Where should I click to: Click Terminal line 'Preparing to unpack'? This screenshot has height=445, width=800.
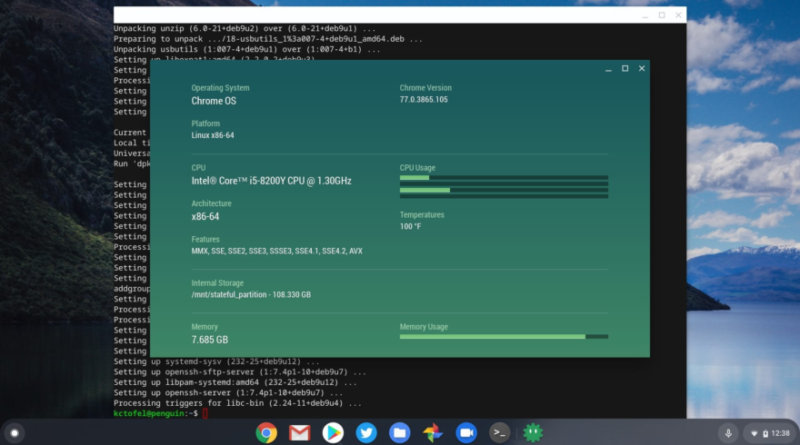pyautogui.click(x=268, y=39)
